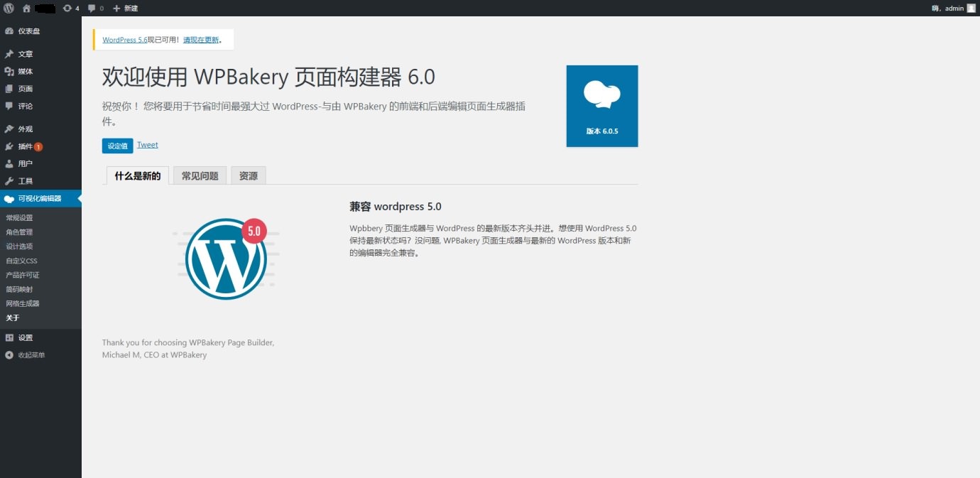Viewport: 980px width, 478px height.
Task: Click the 新建 plus button
Action: click(x=126, y=8)
